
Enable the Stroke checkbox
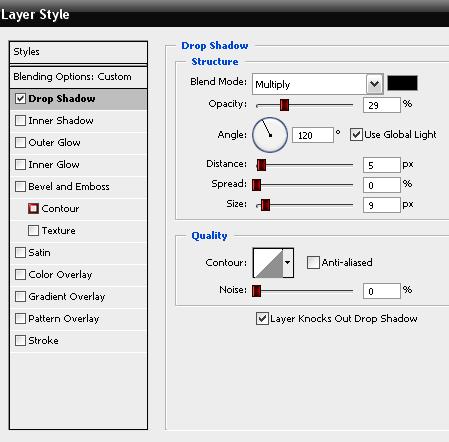pos(20,341)
